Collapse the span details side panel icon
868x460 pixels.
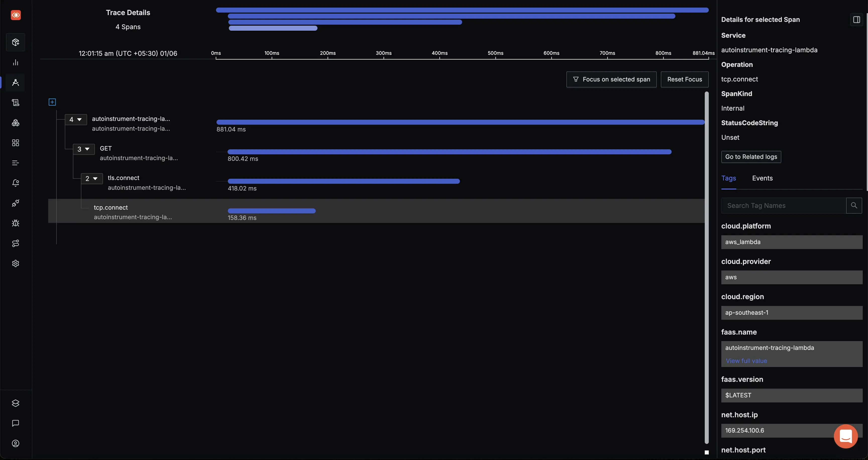coord(856,20)
